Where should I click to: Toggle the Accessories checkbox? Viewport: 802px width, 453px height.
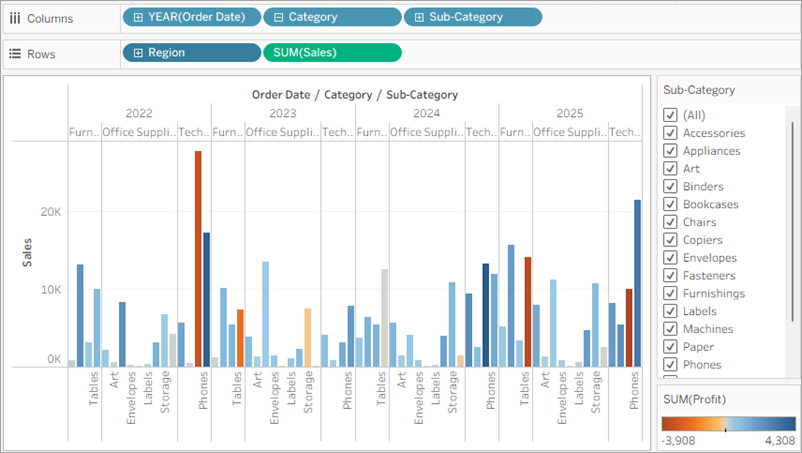click(x=670, y=133)
